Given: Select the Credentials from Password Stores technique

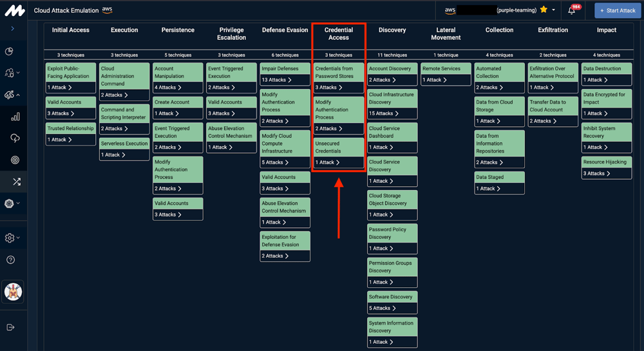Looking at the screenshot, I should point(338,72).
